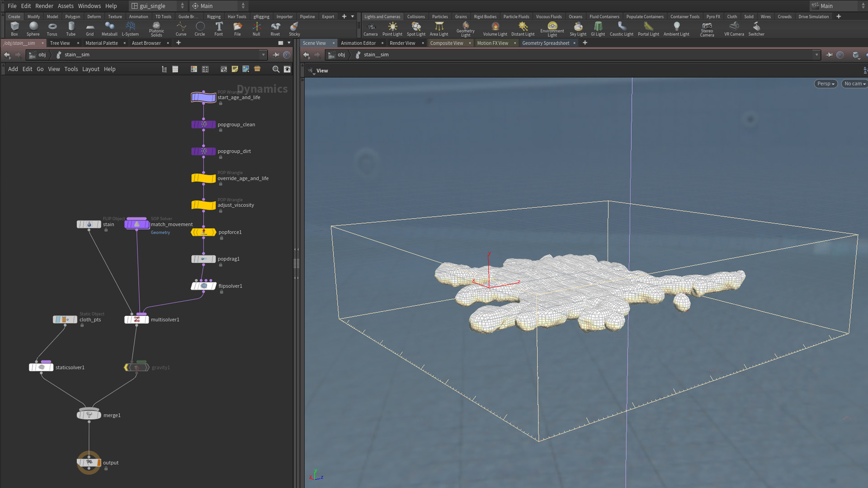Select the Tube shelf tool
The width and height of the screenshot is (868, 488).
click(x=71, y=29)
